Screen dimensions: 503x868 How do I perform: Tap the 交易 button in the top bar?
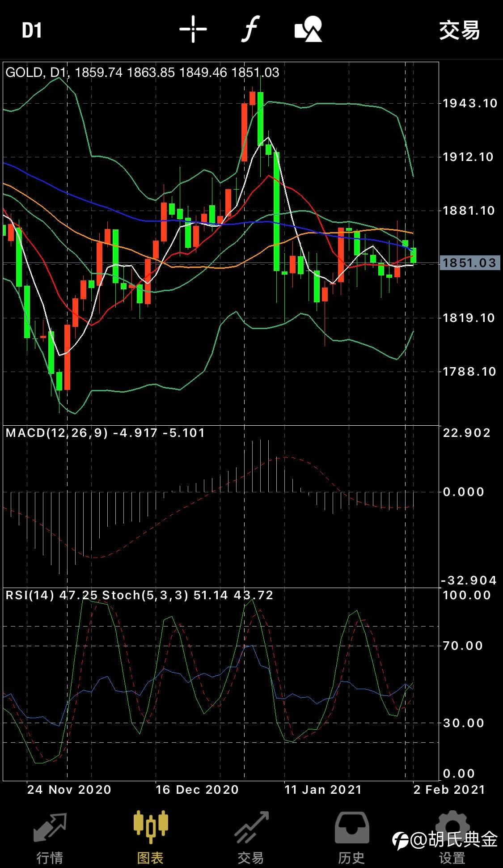tap(459, 30)
